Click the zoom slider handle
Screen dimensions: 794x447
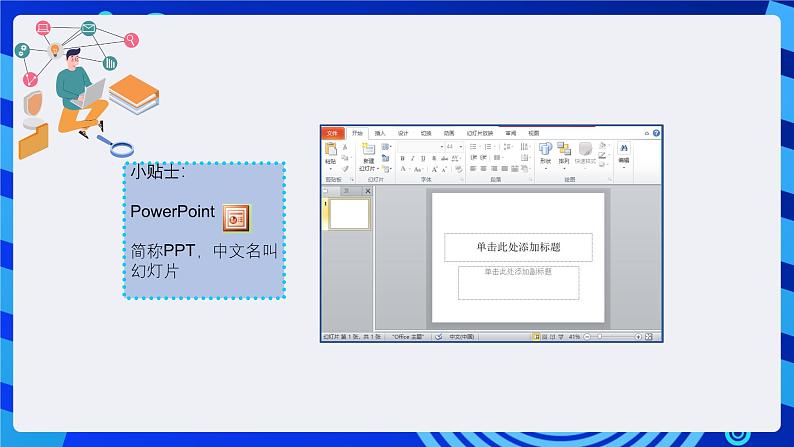point(600,337)
